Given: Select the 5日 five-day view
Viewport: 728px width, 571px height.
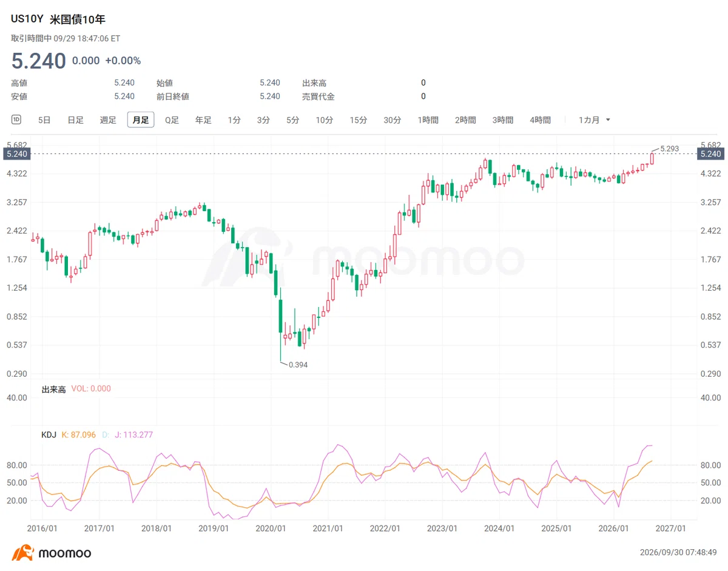Looking at the screenshot, I should (44, 120).
